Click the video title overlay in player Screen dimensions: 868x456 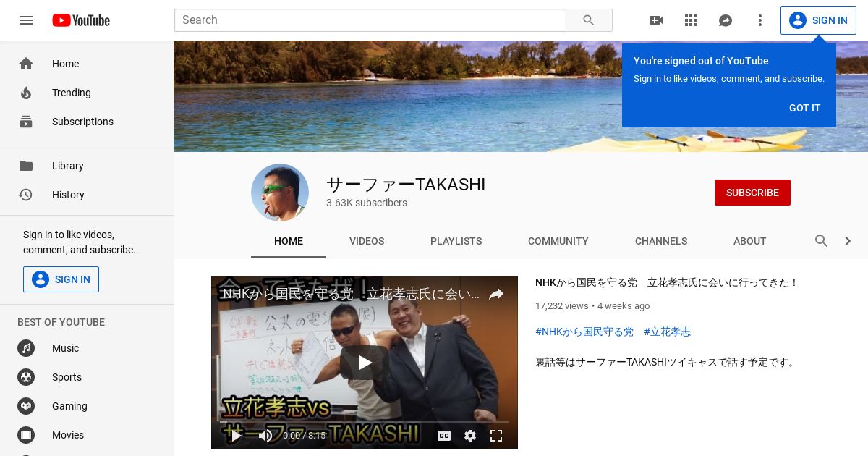click(x=351, y=294)
